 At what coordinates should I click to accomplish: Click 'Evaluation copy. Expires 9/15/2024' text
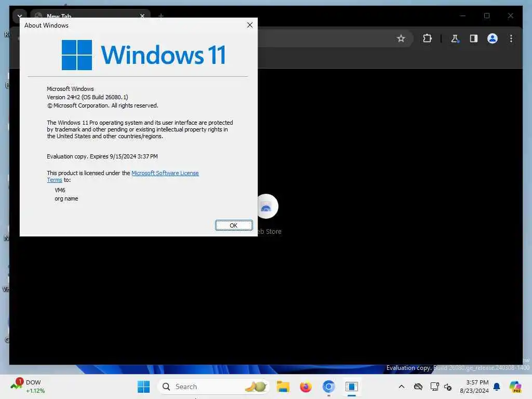tap(102, 156)
